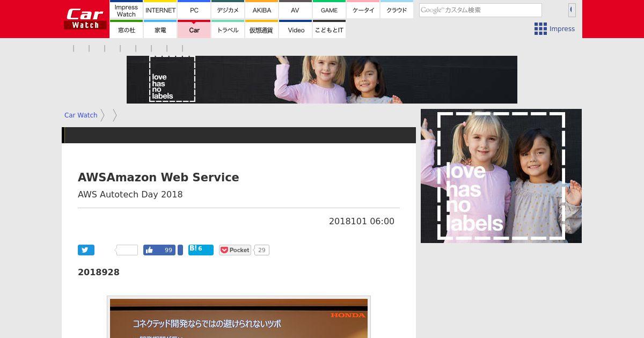Click the Impress text link
644x338 pixels.
pos(562,29)
